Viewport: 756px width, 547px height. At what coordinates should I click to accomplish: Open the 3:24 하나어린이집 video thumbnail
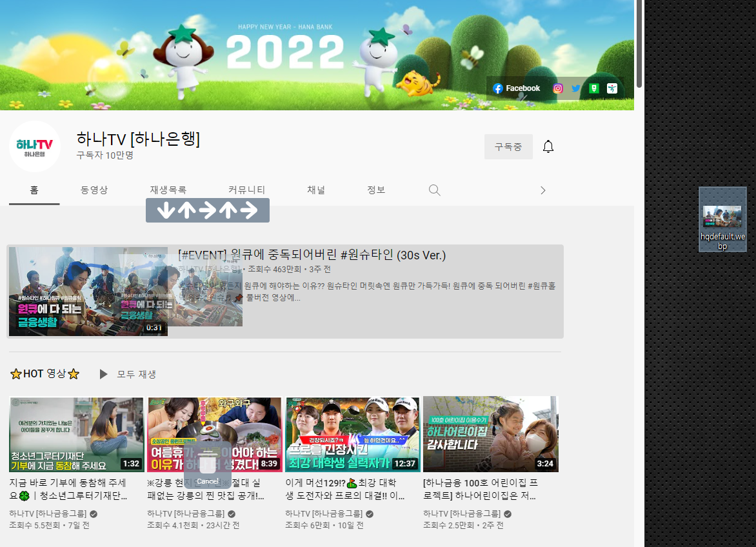(x=491, y=434)
